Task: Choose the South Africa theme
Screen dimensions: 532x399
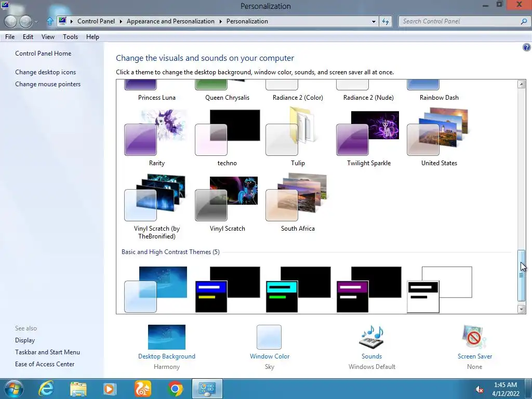Action: pos(298,203)
